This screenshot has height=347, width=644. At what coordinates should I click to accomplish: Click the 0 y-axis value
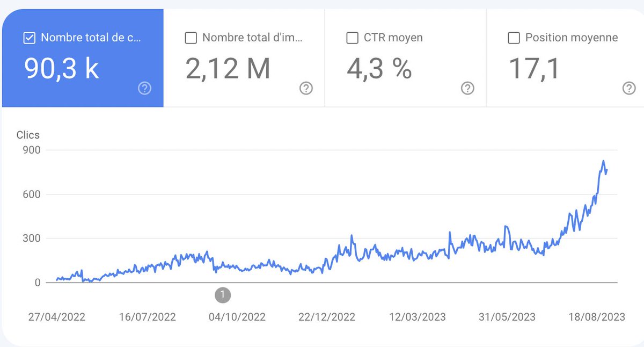pyautogui.click(x=38, y=283)
